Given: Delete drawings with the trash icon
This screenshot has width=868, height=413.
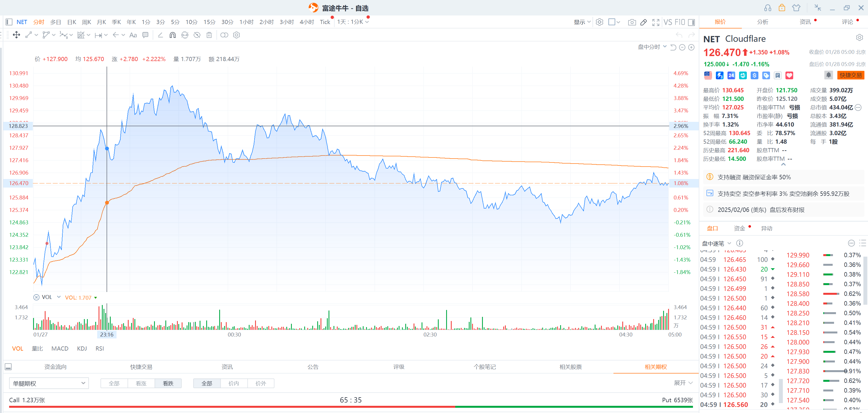Looking at the screenshot, I should (209, 35).
